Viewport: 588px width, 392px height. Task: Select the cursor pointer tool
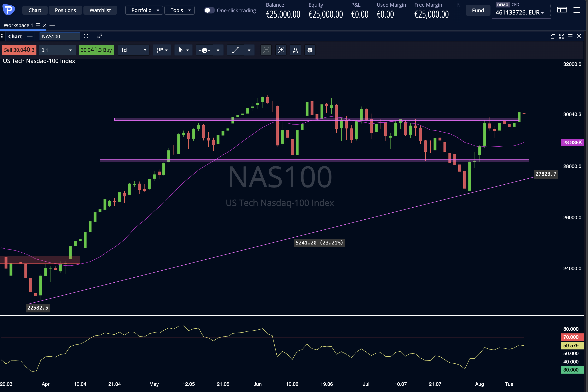[180, 50]
